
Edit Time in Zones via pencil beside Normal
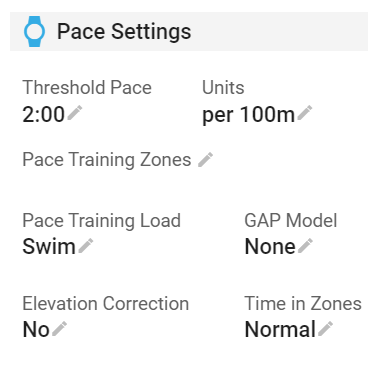click(325, 329)
